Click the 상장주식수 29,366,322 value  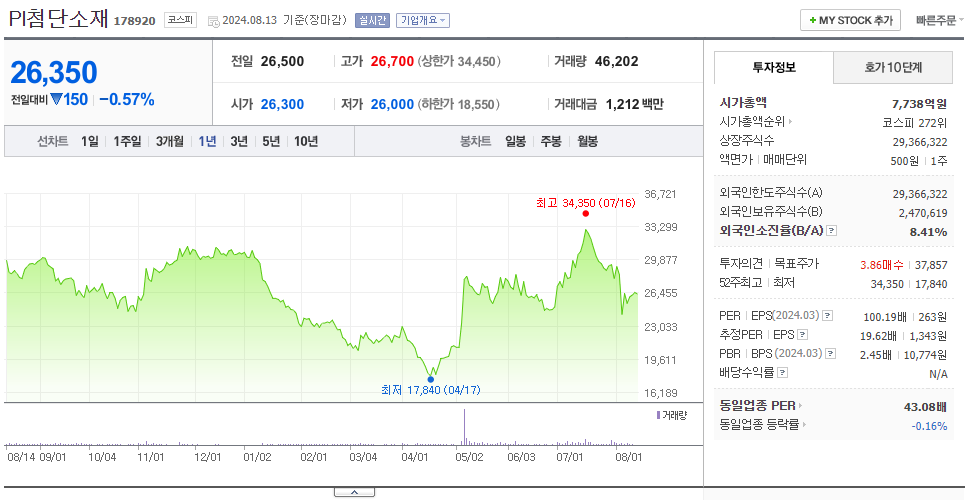[920, 142]
